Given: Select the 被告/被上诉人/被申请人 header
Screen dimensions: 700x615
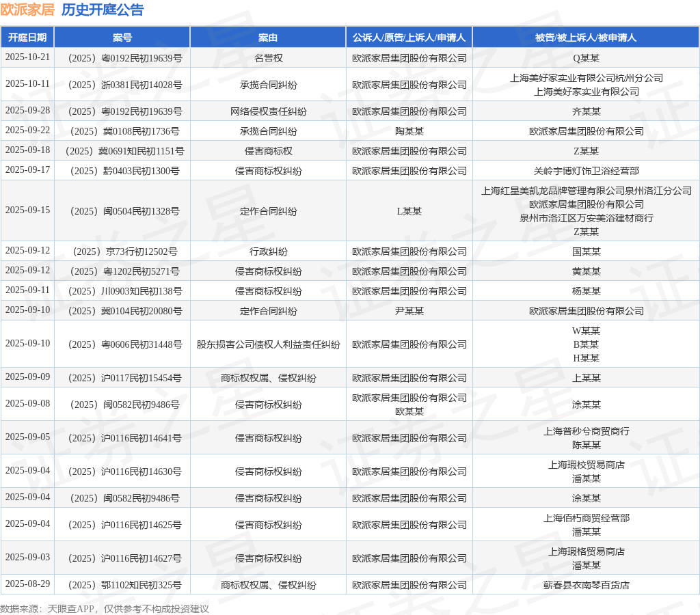Looking at the screenshot, I should [x=586, y=38].
